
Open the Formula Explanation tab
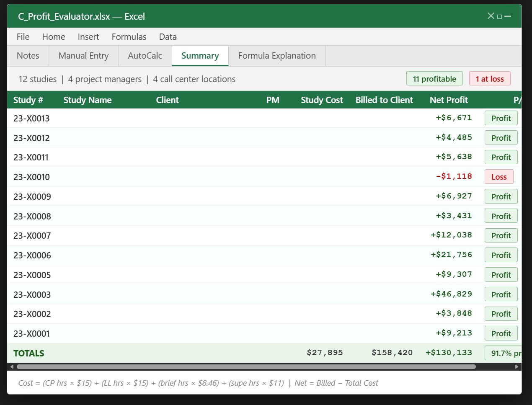pos(277,56)
